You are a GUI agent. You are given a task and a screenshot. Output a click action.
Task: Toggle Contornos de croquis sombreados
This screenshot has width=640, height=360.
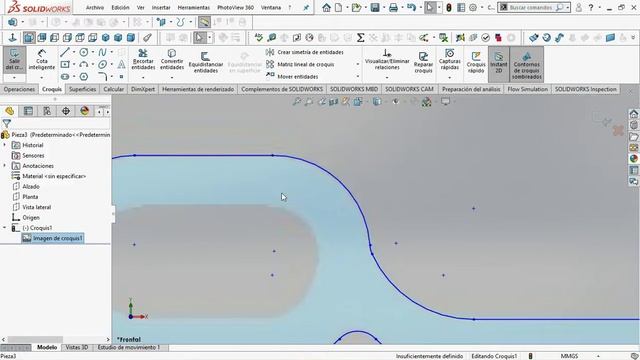tap(527, 64)
